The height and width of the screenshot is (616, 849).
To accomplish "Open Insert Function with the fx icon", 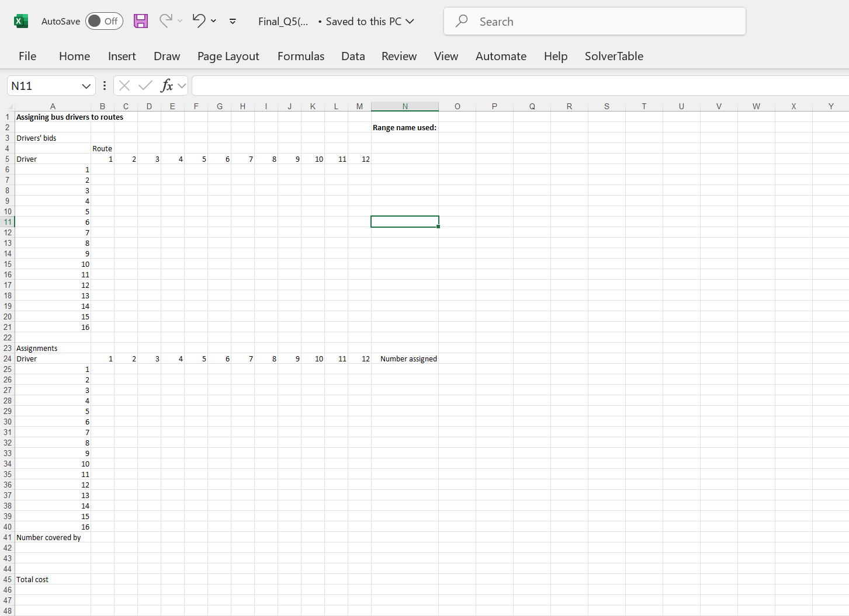I will coord(167,86).
